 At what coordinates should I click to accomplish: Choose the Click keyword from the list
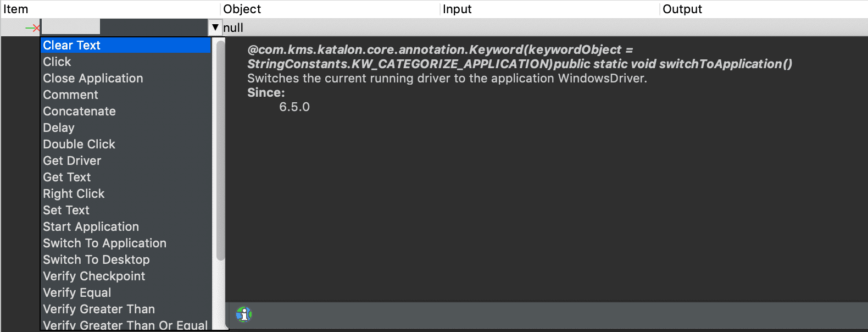click(57, 62)
